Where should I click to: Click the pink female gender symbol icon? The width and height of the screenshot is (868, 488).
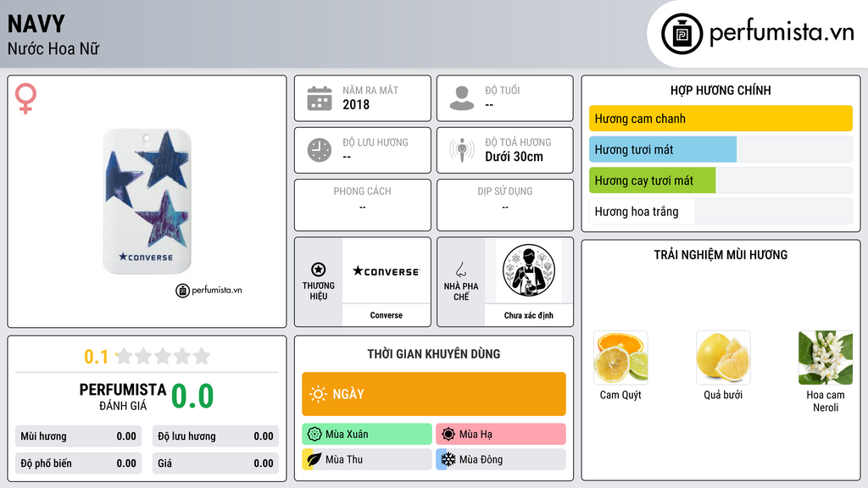[x=25, y=98]
